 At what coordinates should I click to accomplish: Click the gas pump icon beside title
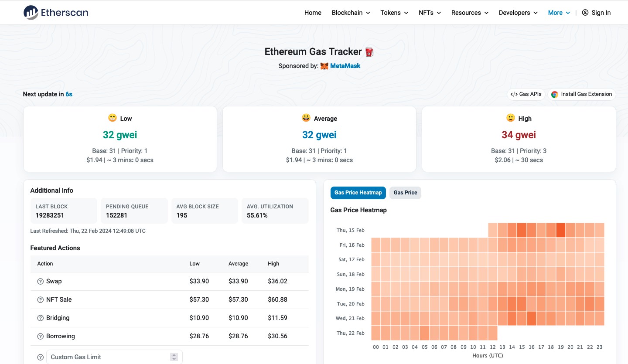pos(369,52)
